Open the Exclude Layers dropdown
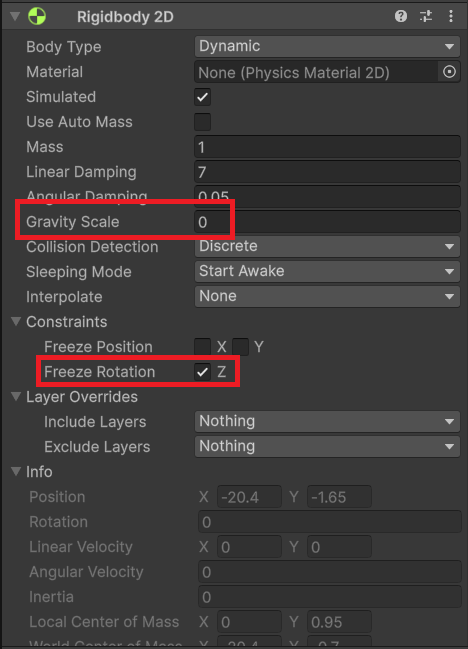The image size is (468, 649). tap(327, 447)
